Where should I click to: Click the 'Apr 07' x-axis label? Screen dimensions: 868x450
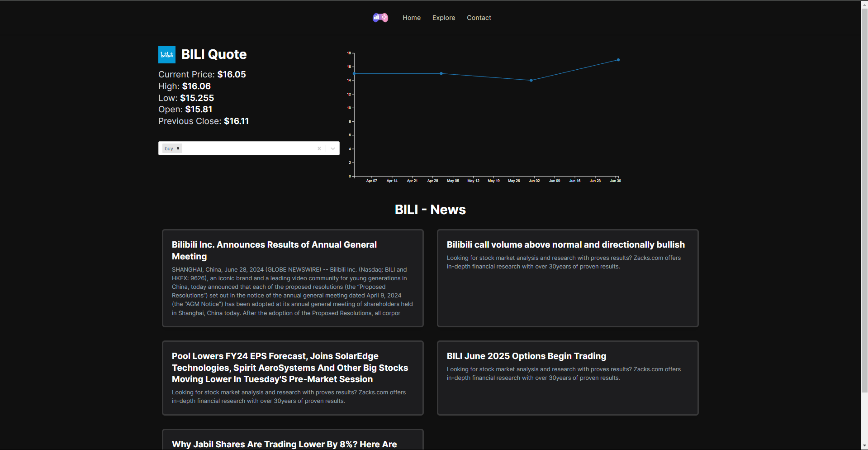click(371, 181)
